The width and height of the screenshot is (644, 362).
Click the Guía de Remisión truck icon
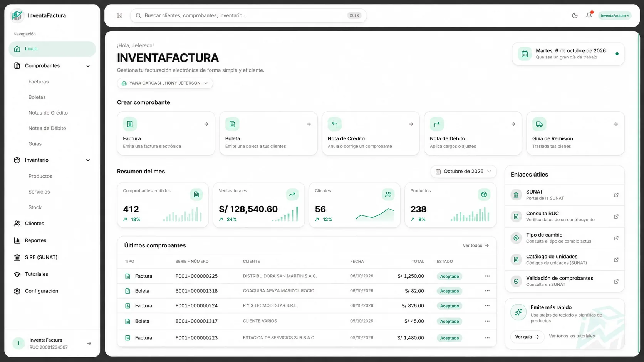(x=539, y=124)
